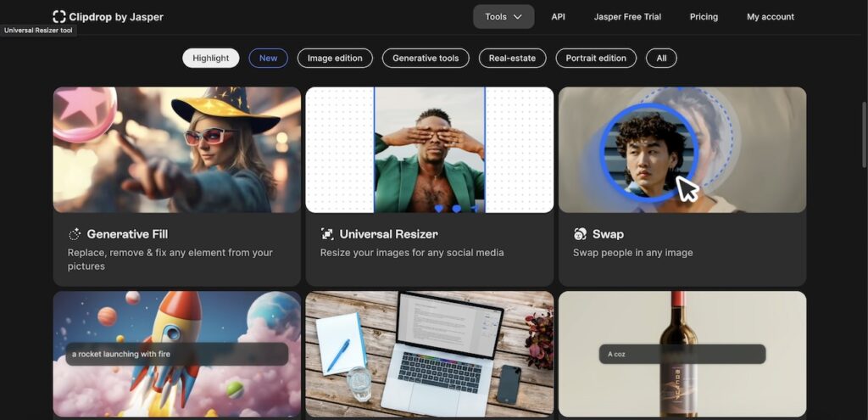
Task: Show All tools
Action: tap(661, 58)
